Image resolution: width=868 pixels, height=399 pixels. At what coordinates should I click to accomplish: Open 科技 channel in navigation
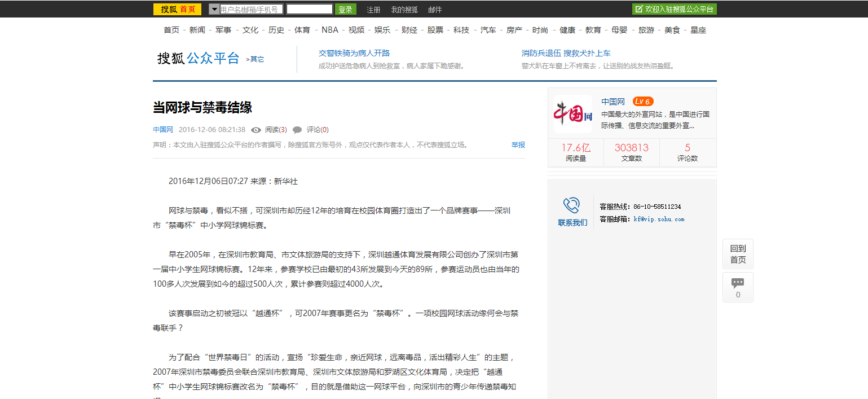(461, 30)
